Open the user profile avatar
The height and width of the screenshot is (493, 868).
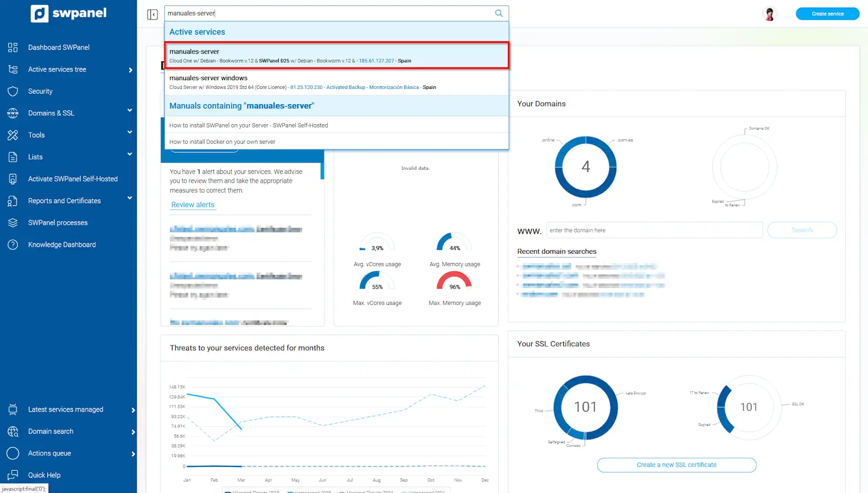(769, 14)
